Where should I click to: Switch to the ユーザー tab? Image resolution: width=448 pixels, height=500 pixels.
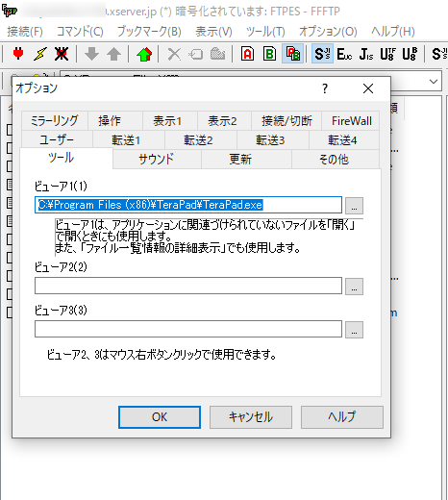tap(57, 139)
